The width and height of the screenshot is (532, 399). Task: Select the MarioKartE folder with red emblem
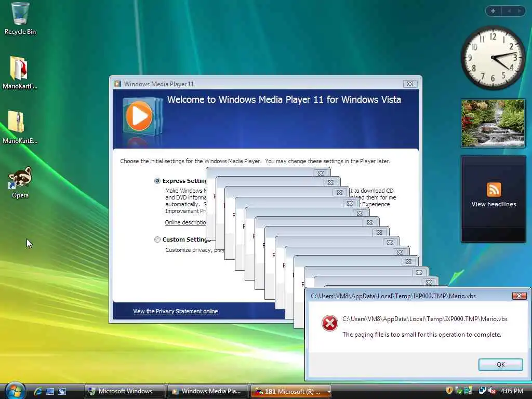tap(20, 73)
